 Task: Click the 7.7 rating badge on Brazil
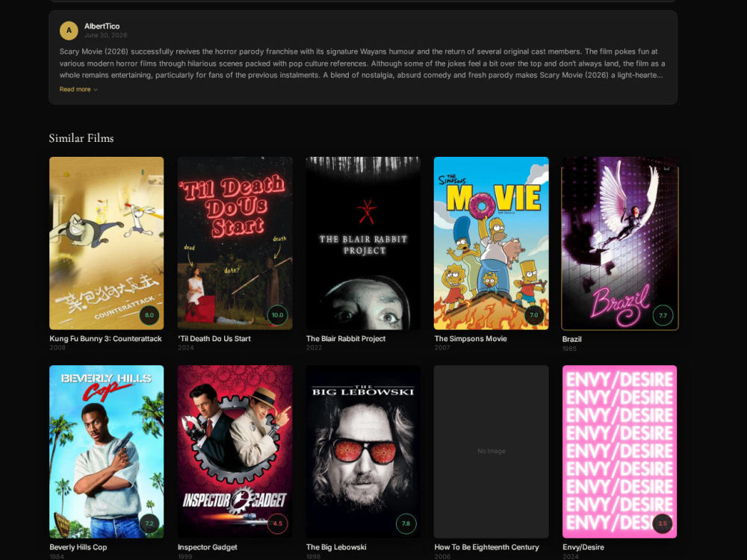coord(663,315)
